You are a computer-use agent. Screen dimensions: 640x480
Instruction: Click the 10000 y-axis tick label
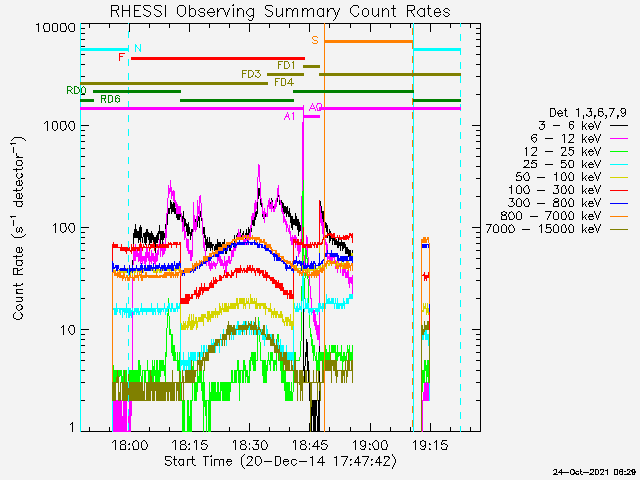pyautogui.click(x=55, y=28)
